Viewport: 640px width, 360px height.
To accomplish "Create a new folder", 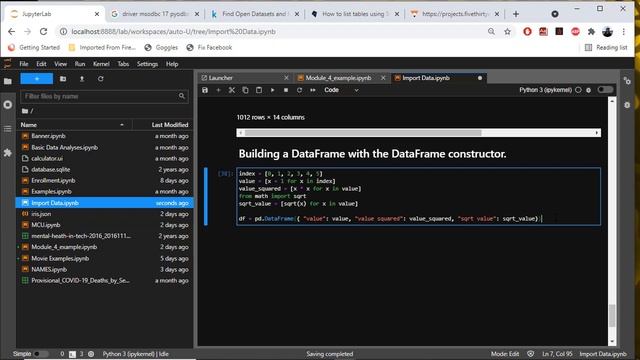I will pos(63,79).
